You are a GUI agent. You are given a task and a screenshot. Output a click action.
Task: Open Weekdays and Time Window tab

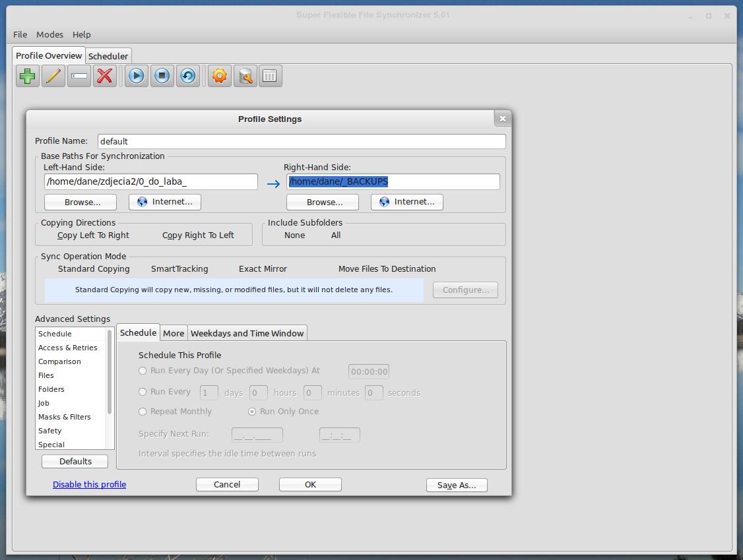[x=247, y=333]
